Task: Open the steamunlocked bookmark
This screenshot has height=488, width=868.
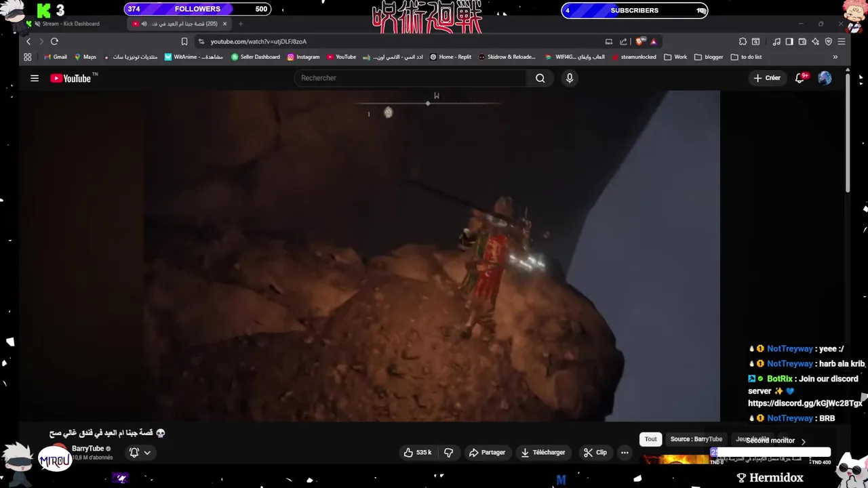Action: tap(634, 57)
